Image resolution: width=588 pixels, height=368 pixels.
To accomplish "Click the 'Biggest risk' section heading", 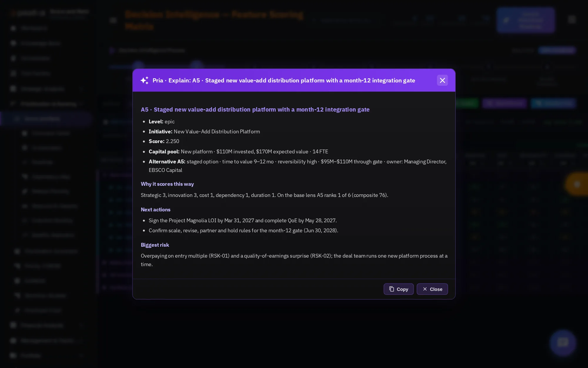I will pos(155,245).
